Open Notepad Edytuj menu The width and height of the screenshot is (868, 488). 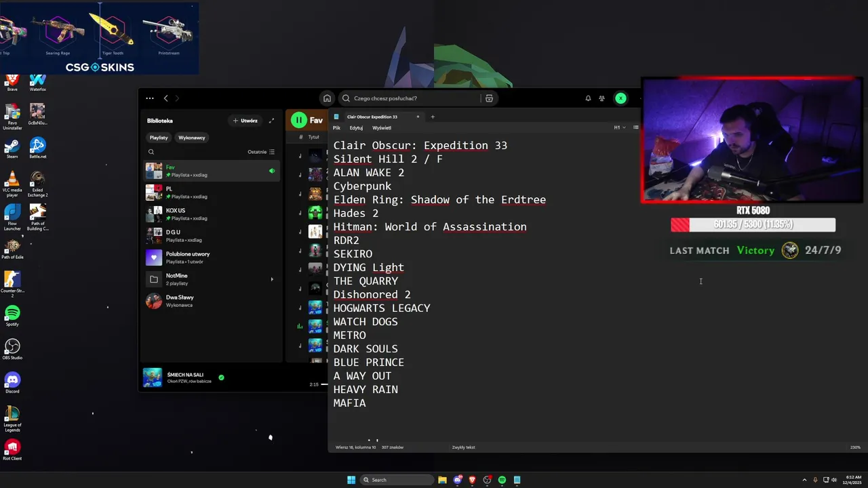click(356, 127)
